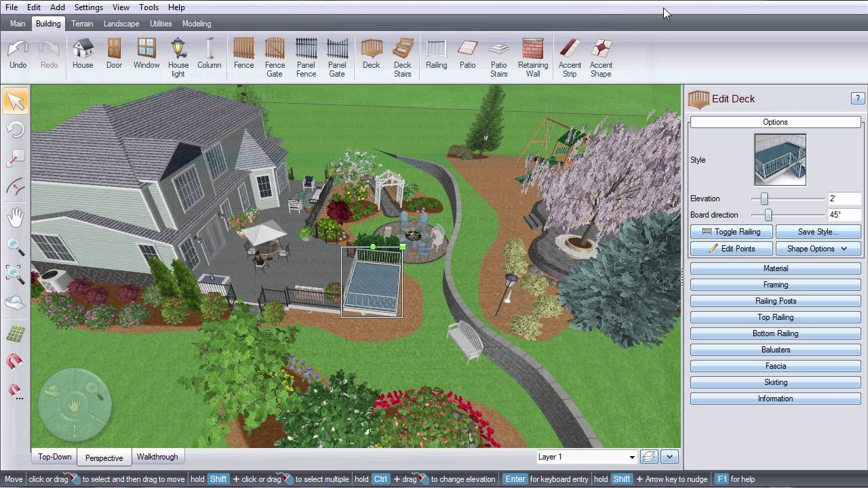Open the Layer 1 dropdown
Image resolution: width=868 pixels, height=488 pixels.
(587, 457)
